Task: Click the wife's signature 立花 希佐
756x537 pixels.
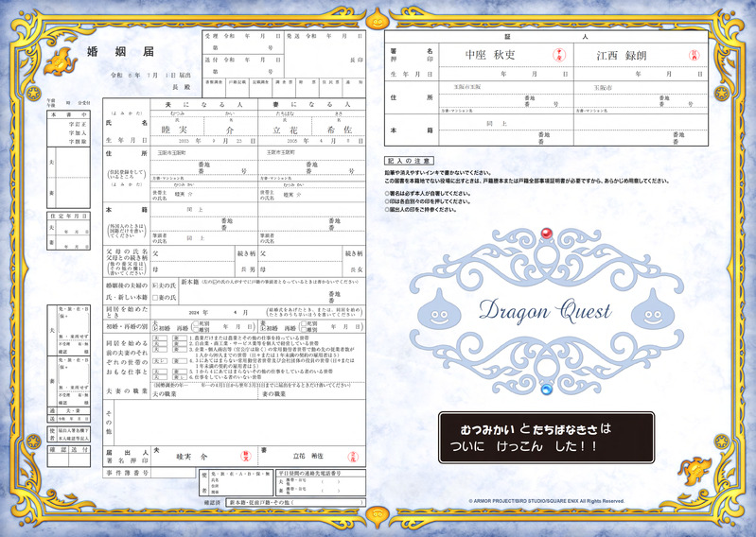Action: click(308, 456)
